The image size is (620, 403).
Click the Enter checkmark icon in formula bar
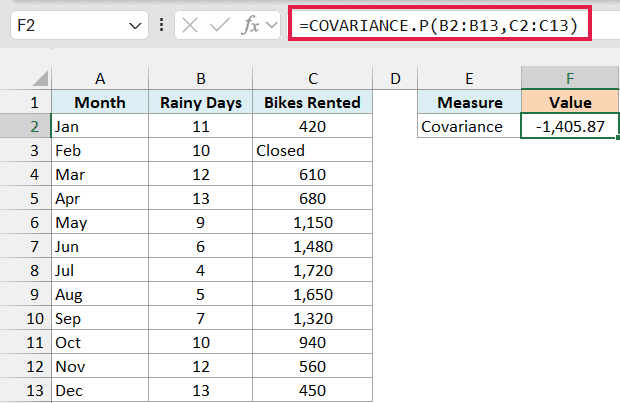219,26
